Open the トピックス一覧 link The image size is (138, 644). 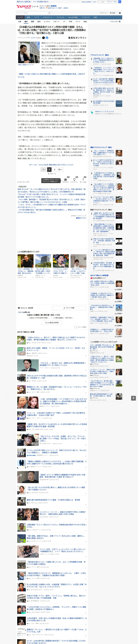(x=115, y=21)
